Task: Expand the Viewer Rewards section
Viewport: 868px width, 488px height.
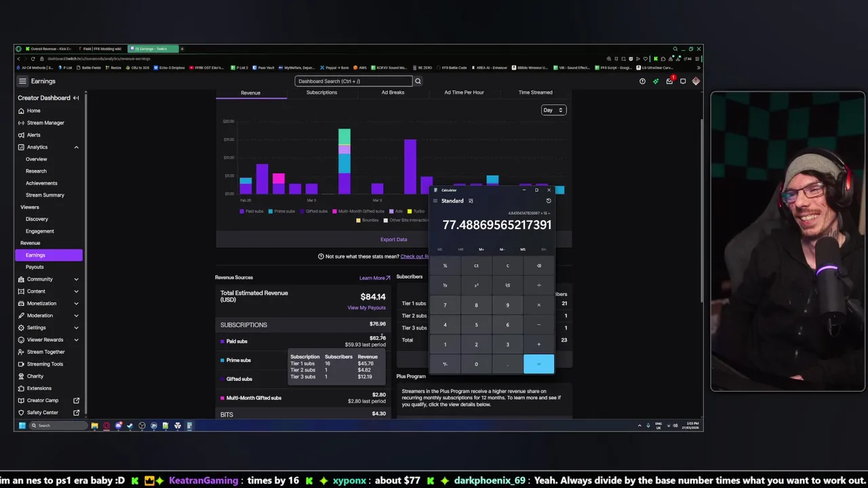Action: click(x=76, y=340)
